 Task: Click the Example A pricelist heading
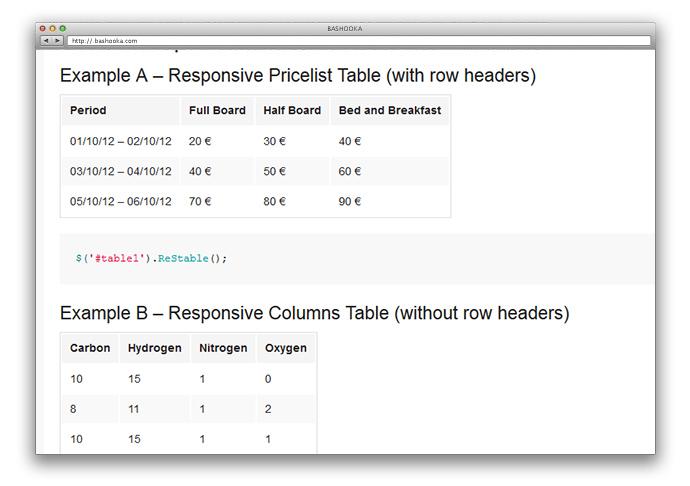298,75
